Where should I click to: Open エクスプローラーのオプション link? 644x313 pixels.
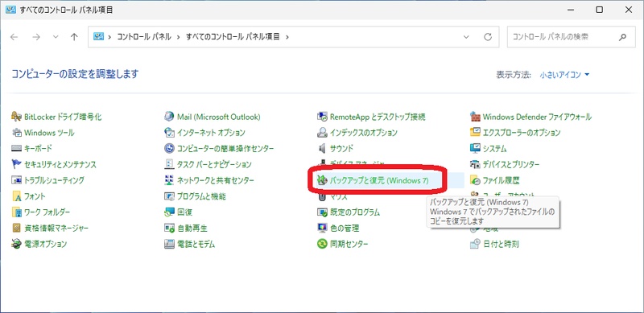coord(521,133)
